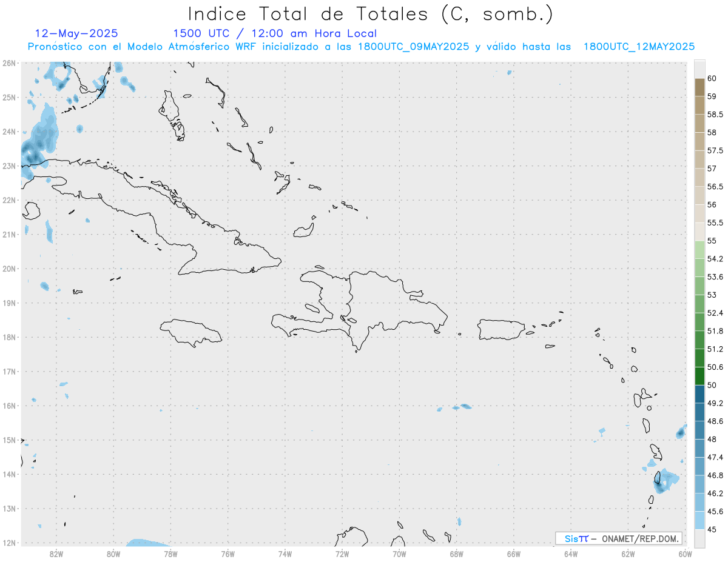The height and width of the screenshot is (562, 728).
Task: Click the 16N latitude axis label
Action: [x=9, y=406]
